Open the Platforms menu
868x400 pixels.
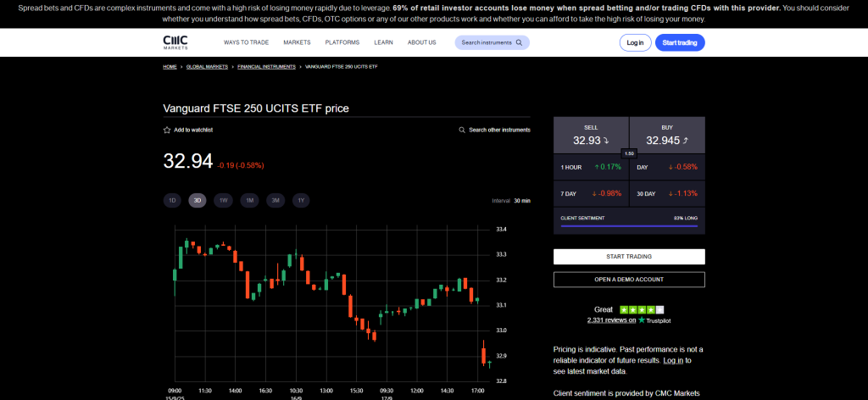point(342,42)
